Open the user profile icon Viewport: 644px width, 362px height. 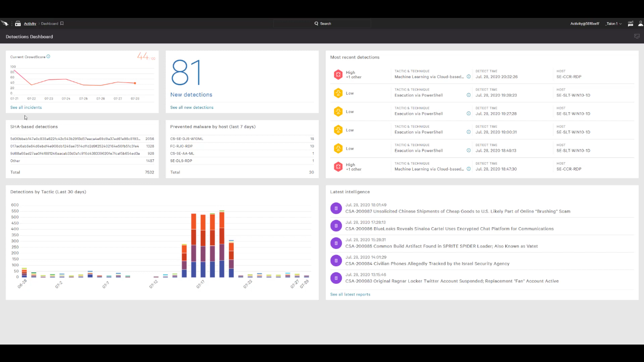click(x=641, y=24)
